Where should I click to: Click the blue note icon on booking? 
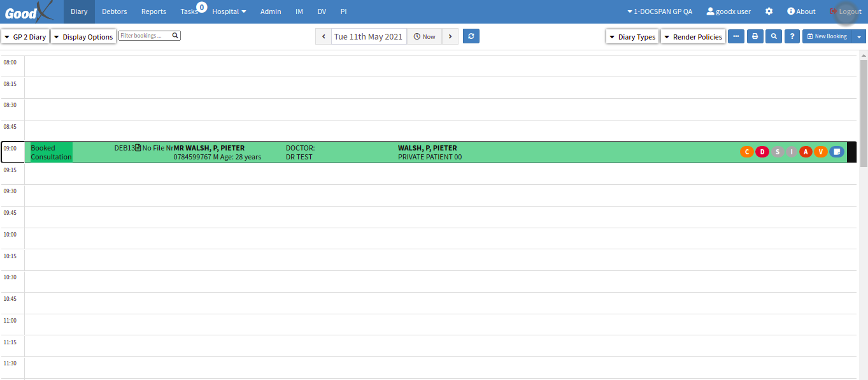point(836,152)
